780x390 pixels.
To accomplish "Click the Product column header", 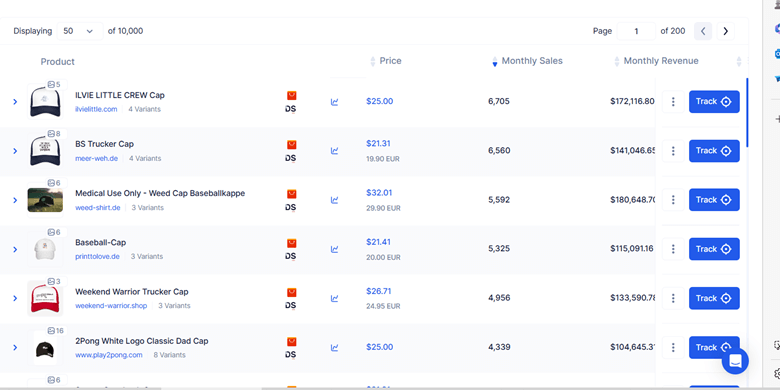I will (58, 62).
